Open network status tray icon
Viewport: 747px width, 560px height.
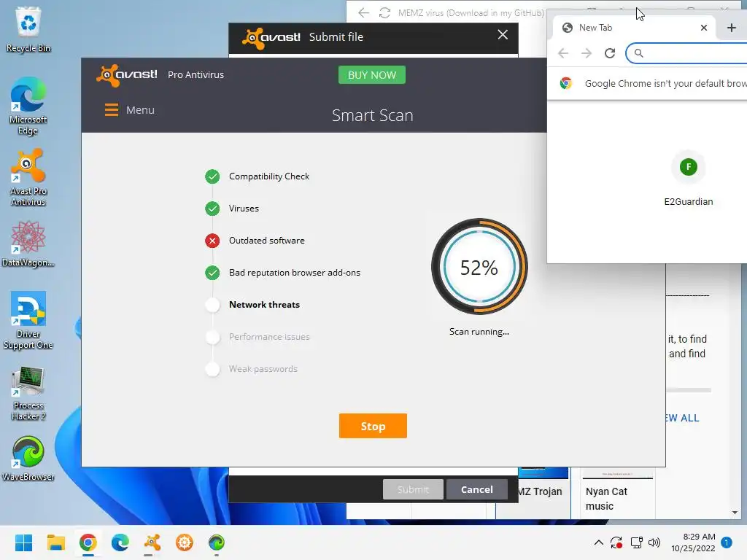[636, 542]
